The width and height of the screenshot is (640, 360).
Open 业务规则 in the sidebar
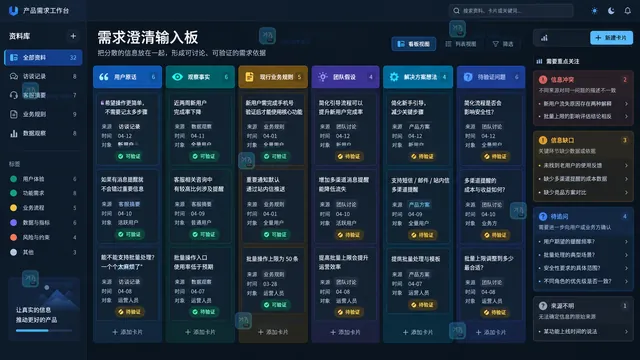[43, 114]
